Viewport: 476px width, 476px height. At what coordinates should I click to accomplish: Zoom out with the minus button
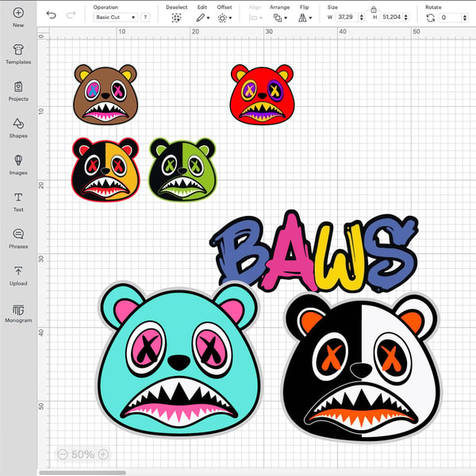coord(63,454)
